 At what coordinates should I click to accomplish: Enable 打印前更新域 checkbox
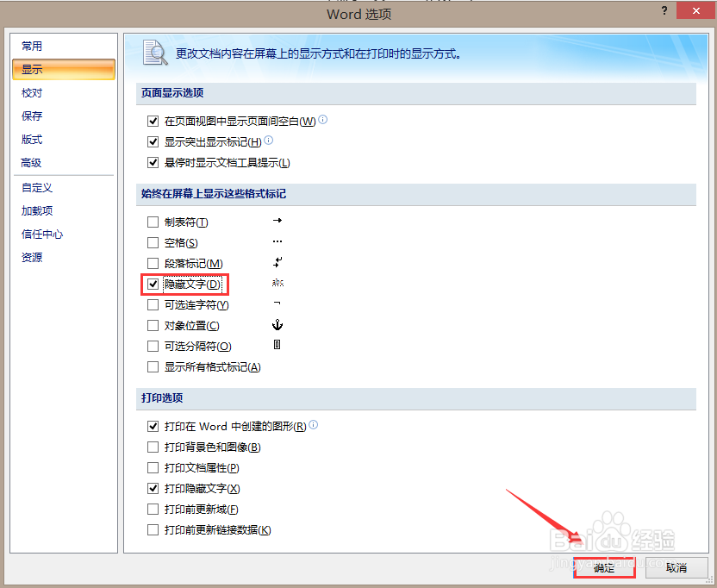[153, 509]
